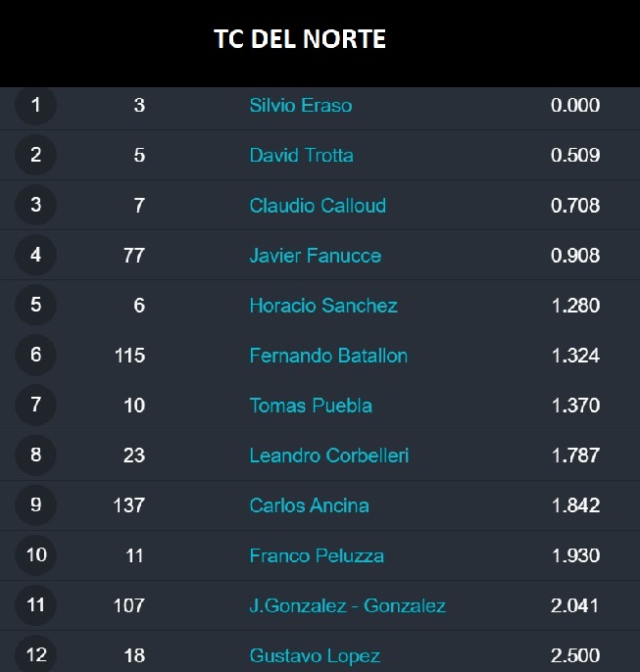The image size is (640, 672).
Task: Select car number 115 cell
Action: (130, 356)
